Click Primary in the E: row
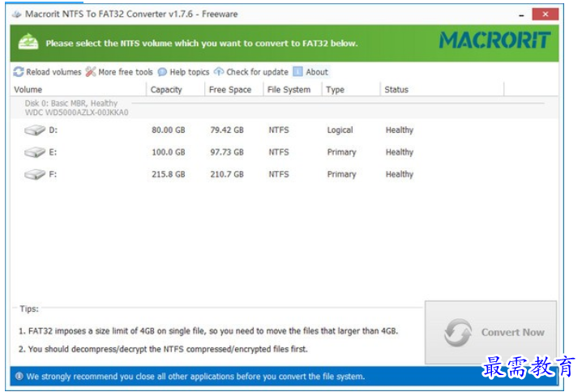 [341, 152]
